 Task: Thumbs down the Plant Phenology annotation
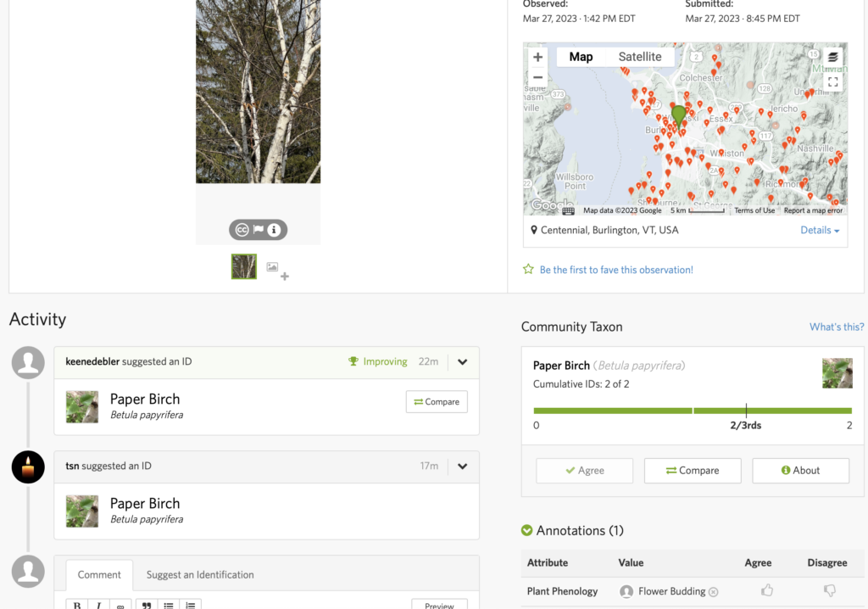coord(830,590)
